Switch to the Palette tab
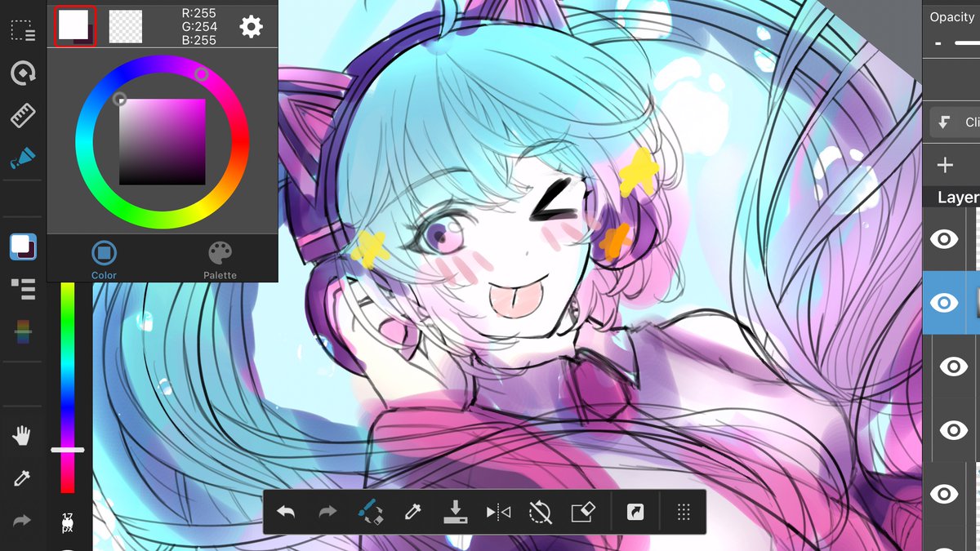980x551 pixels. tap(220, 259)
